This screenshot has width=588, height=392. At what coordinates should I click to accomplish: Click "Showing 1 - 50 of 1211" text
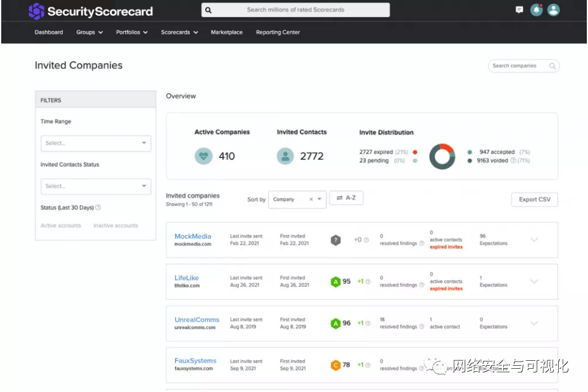point(189,205)
